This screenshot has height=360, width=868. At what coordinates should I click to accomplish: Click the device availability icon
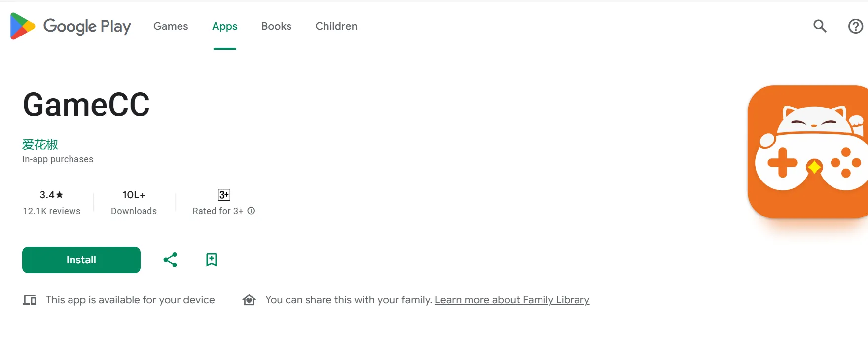click(30, 300)
